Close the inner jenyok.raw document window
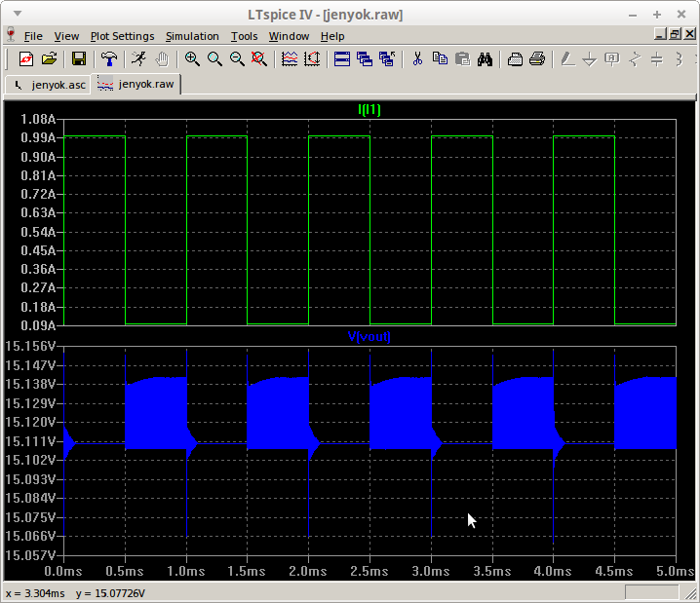The image size is (700, 603). point(689,34)
